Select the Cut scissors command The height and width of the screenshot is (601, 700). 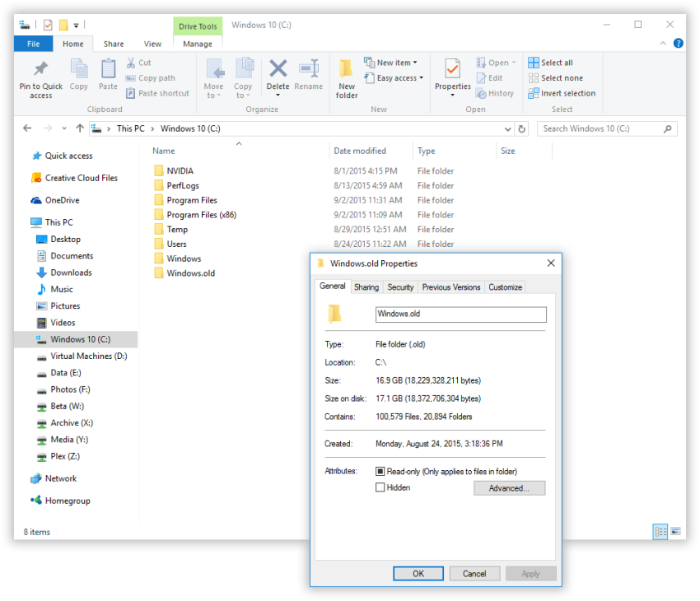(139, 63)
